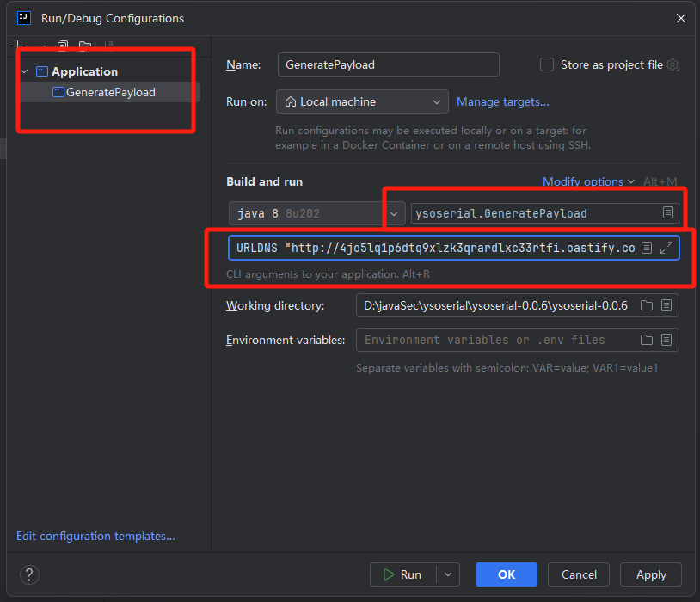The width and height of the screenshot is (700, 602).
Task: Click the Application type icon in tree
Action: point(42,71)
